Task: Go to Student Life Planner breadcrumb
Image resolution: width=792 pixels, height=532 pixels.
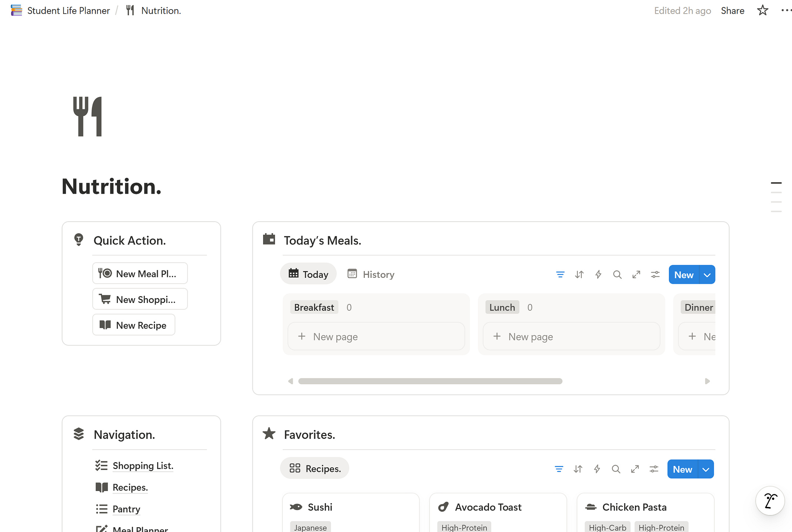Action: (60, 10)
